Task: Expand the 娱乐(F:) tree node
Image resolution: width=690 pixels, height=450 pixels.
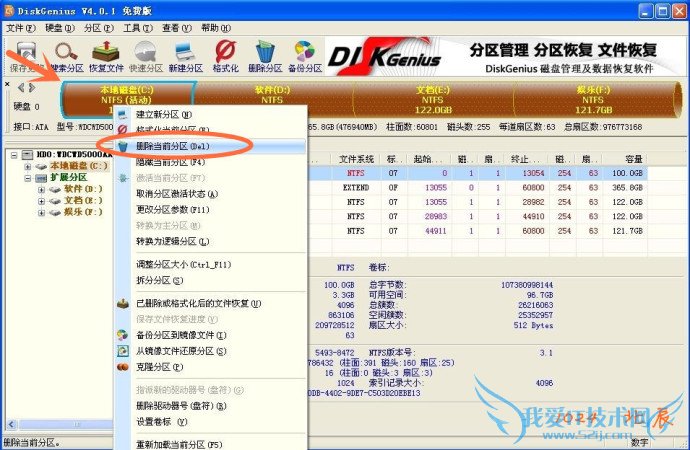Action: pos(41,212)
